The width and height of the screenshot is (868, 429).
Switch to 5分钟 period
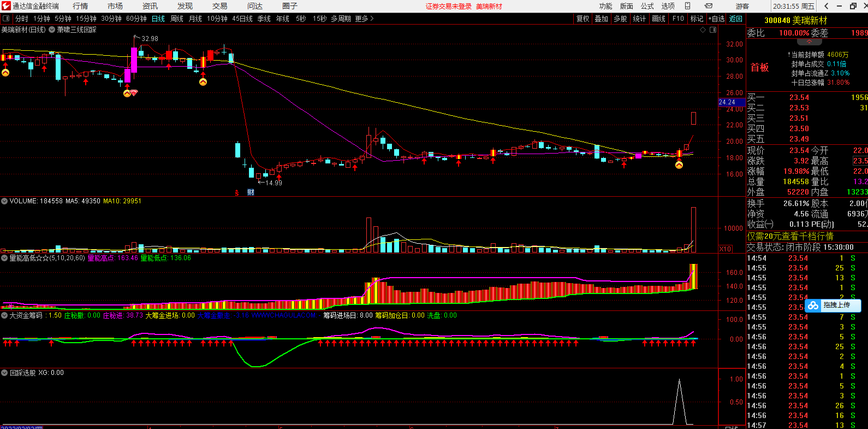pyautogui.click(x=63, y=19)
